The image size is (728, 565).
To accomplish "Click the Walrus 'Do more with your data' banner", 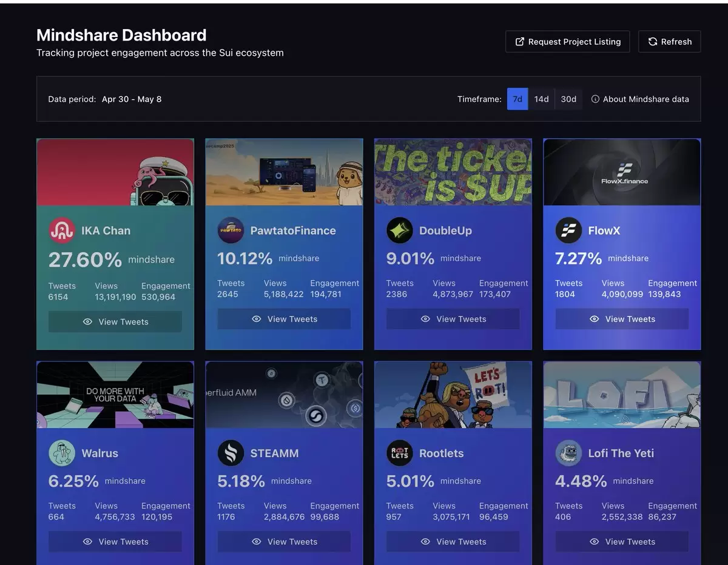I will 115,395.
